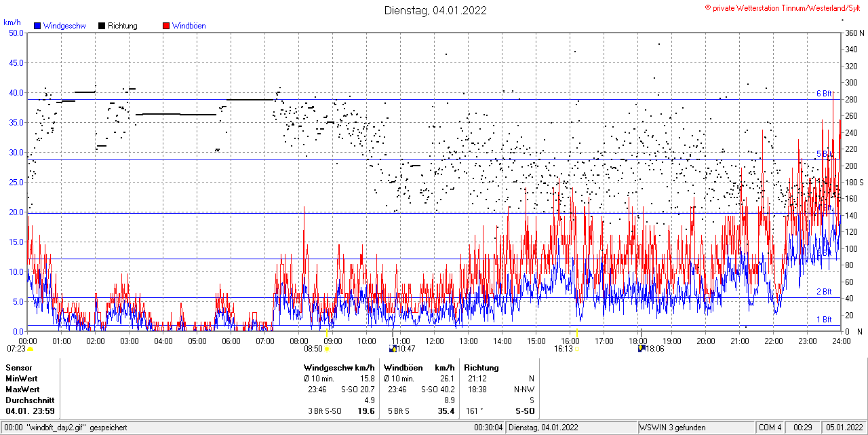Click the 12:00 time axis tick label
Screen dimensions: 868x435
click(434, 341)
